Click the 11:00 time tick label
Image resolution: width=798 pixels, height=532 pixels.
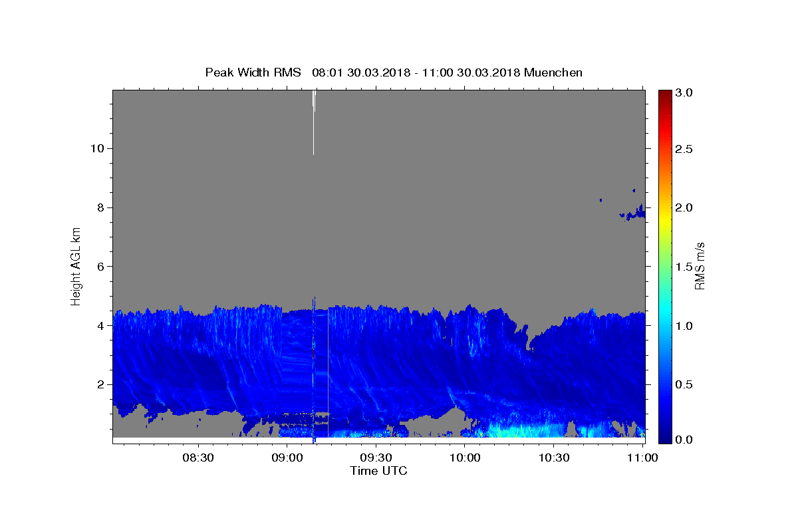(642, 458)
